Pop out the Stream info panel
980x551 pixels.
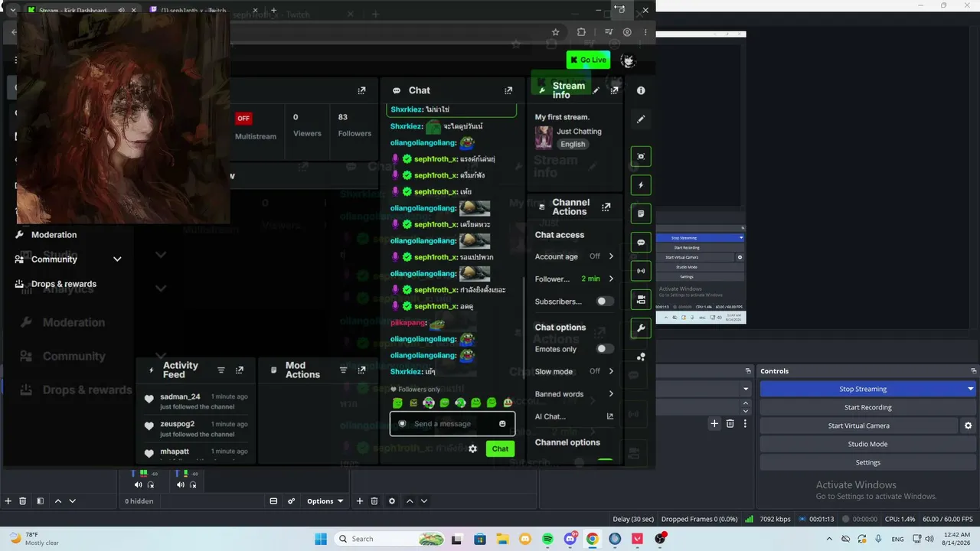[614, 90]
